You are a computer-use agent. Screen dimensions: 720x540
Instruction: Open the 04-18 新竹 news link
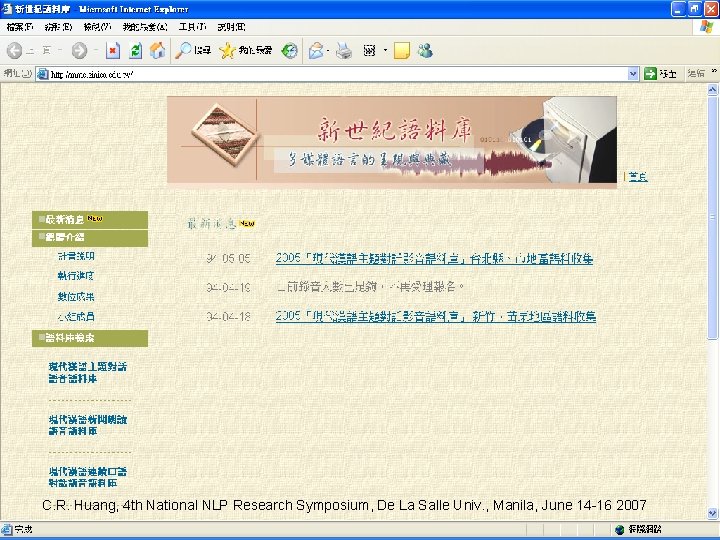(436, 316)
